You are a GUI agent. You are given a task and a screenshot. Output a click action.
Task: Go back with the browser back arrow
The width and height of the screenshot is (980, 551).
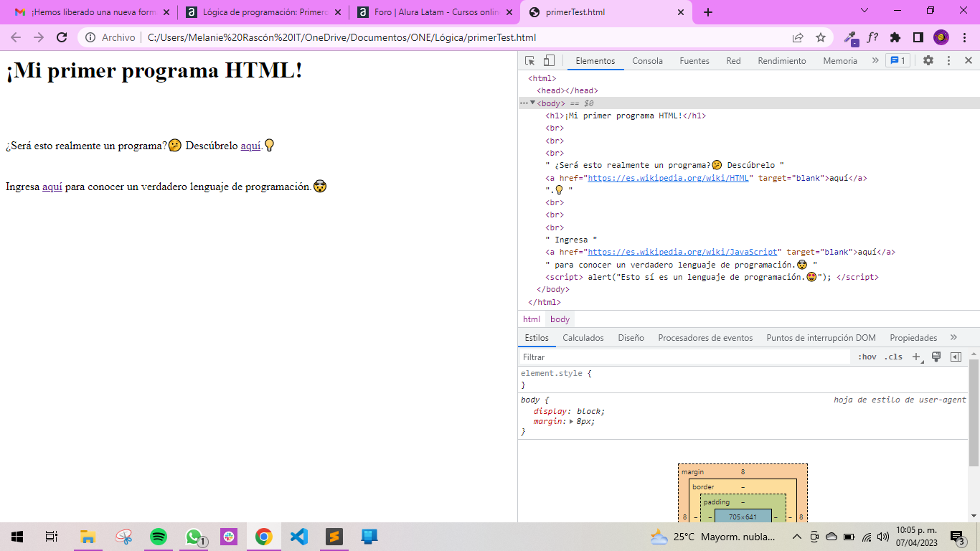pos(16,38)
